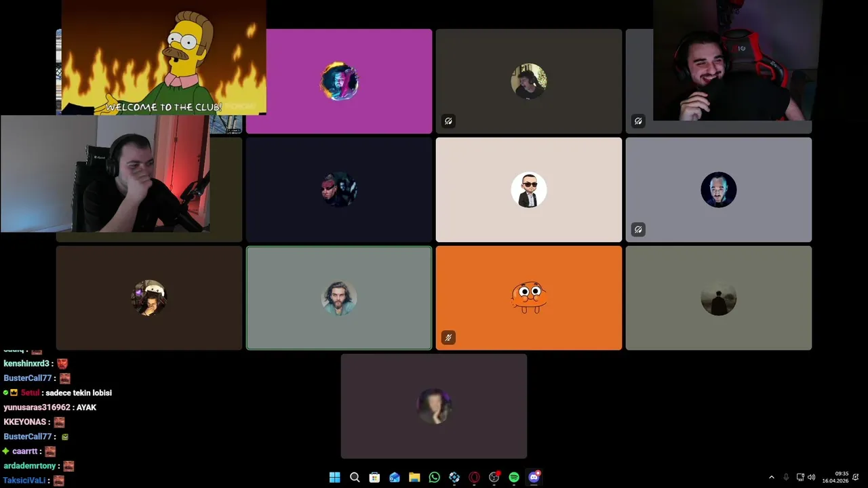This screenshot has height=488, width=868.
Task: Select the bottom tile with blurred avatar
Action: [434, 407]
